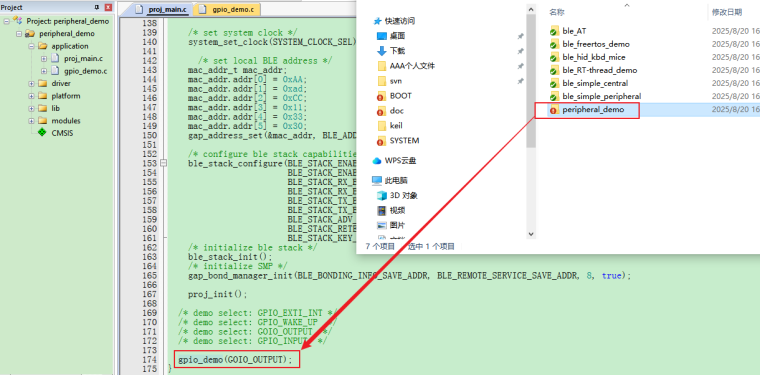Pin the Project panel using pushpin icon
The width and height of the screenshot is (760, 375).
tap(96, 7)
